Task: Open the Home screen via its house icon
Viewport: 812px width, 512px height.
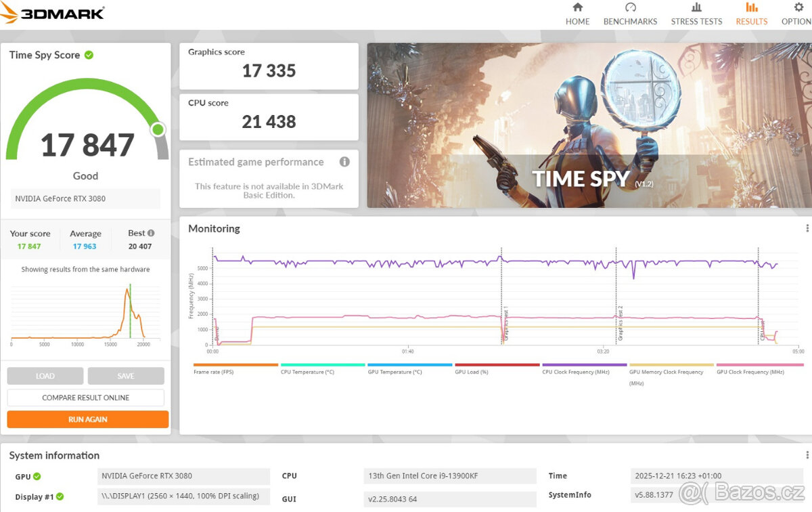Action: point(577,9)
